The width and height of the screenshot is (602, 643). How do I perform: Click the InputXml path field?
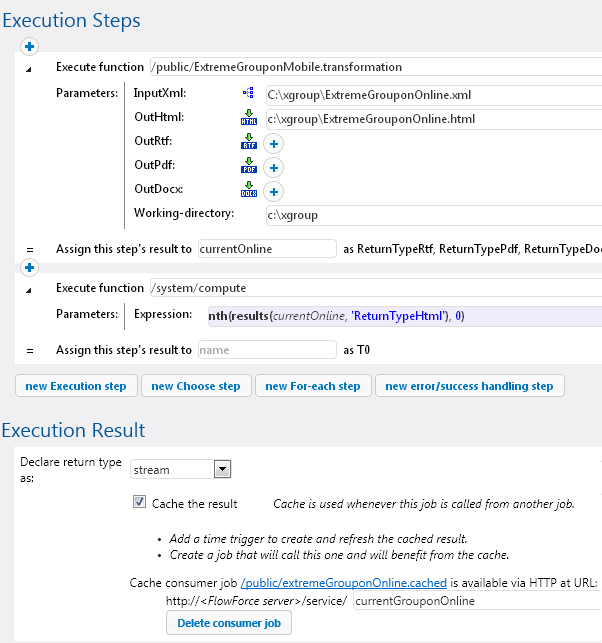(434, 95)
